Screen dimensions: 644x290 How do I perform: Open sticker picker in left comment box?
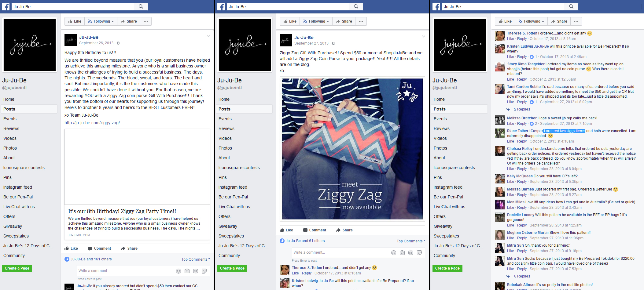[x=204, y=271]
